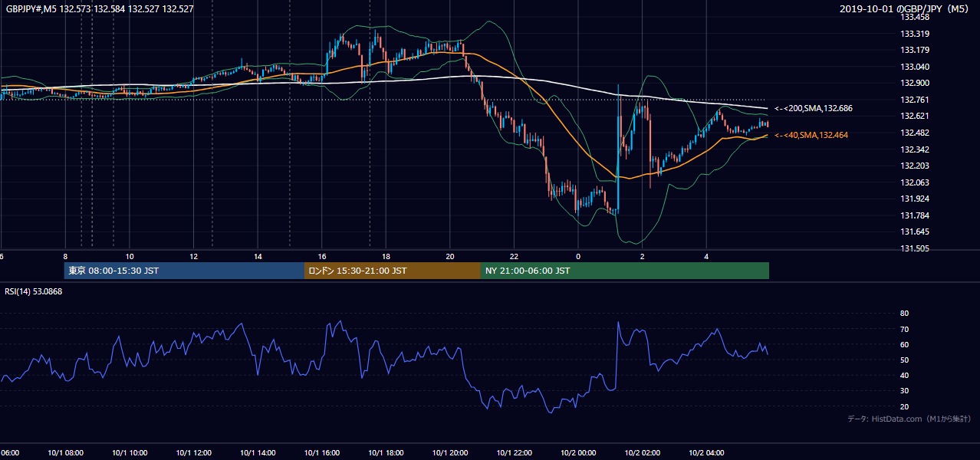This screenshot has width=980, height=460.
Task: Click RSI scale value 30
Action: coord(905,391)
